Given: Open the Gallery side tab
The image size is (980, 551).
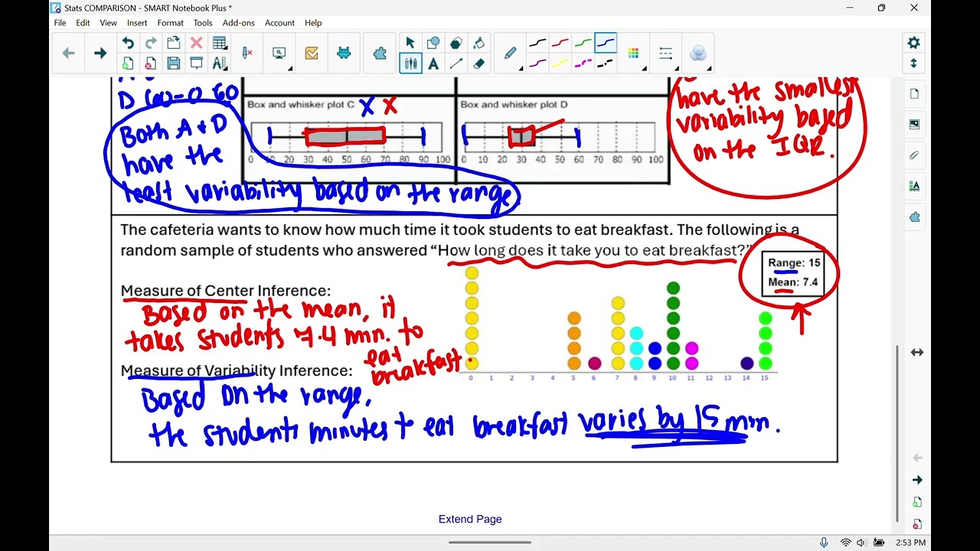Looking at the screenshot, I should click(915, 124).
